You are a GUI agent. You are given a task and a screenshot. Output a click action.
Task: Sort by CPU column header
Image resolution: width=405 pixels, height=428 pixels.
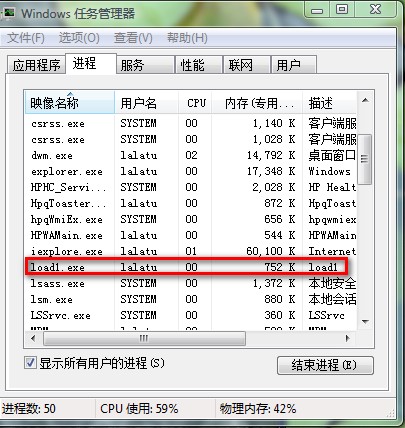[195, 103]
